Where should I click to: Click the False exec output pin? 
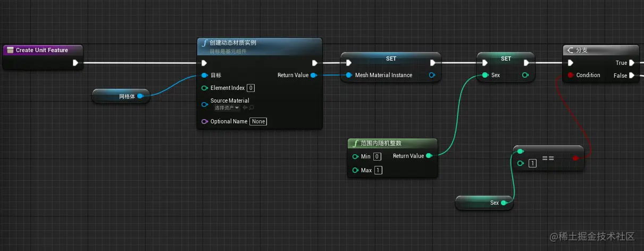click(632, 76)
